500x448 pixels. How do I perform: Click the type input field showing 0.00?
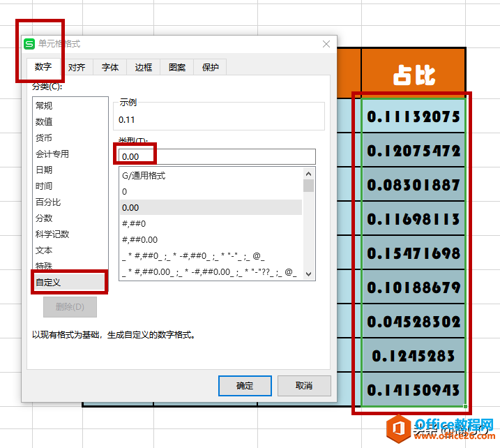pos(217,157)
